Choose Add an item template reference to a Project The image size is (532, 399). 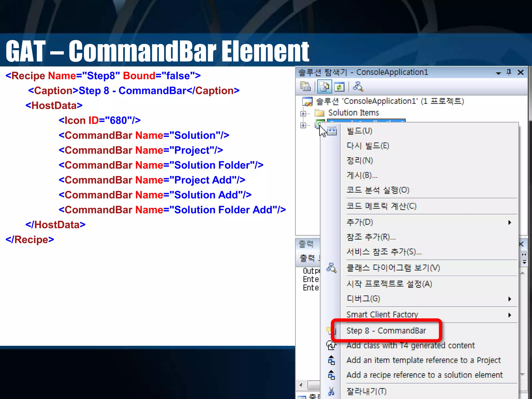[424, 360]
